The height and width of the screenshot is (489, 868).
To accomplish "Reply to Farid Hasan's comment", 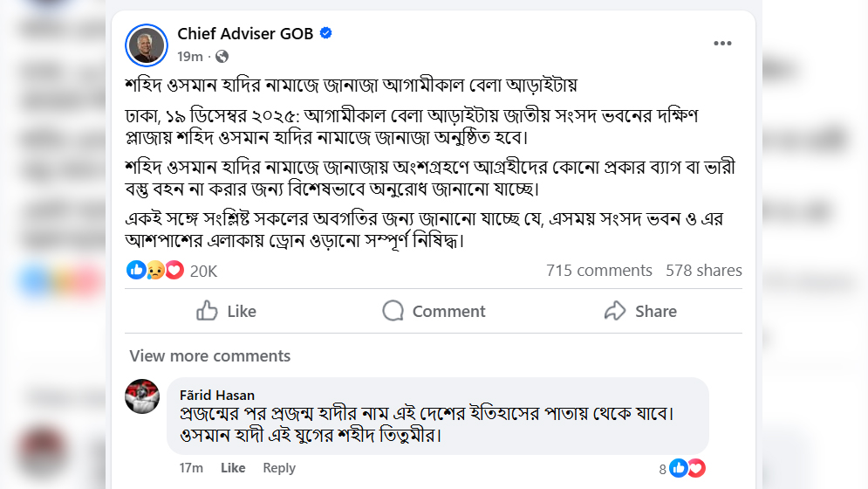I will pos(279,468).
